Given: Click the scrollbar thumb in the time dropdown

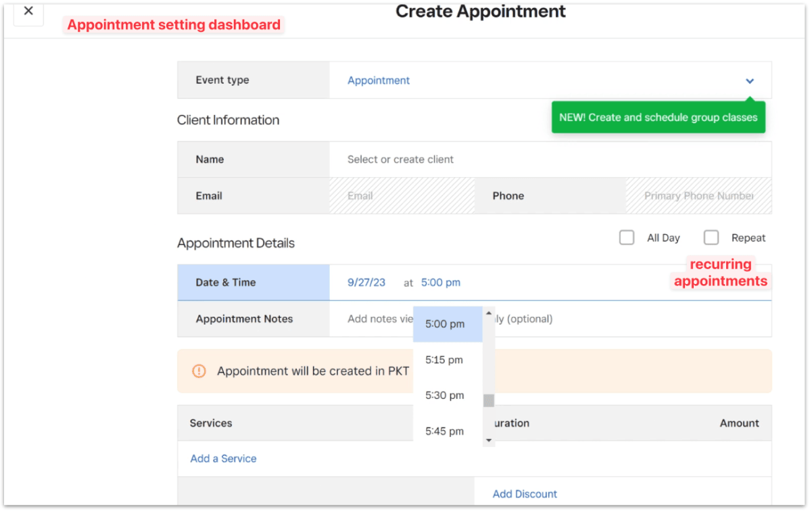Looking at the screenshot, I should tap(487, 401).
